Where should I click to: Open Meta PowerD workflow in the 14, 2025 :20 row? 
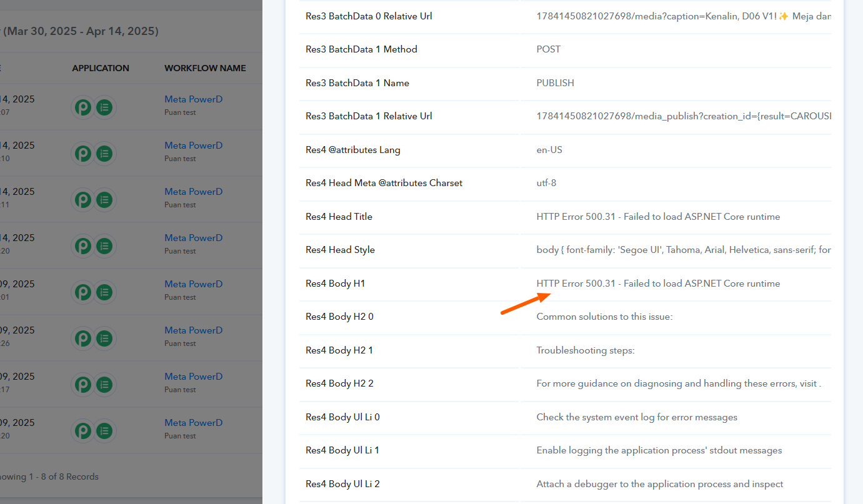[194, 238]
